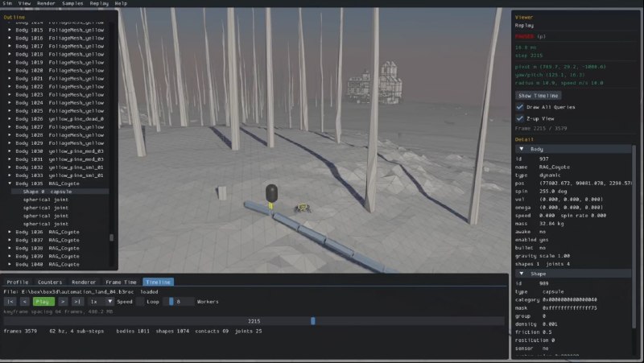Step back one frame button
Image resolution: width=644 pixels, height=363 pixels.
coord(25,301)
